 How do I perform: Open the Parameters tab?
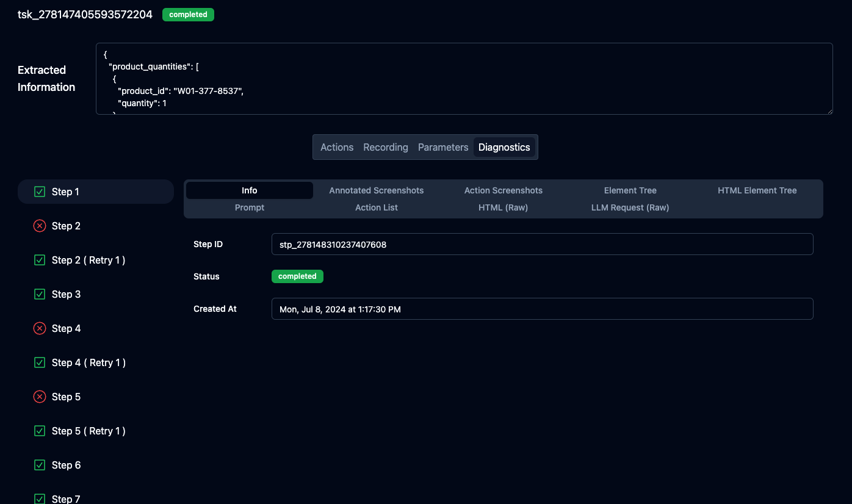(x=443, y=147)
